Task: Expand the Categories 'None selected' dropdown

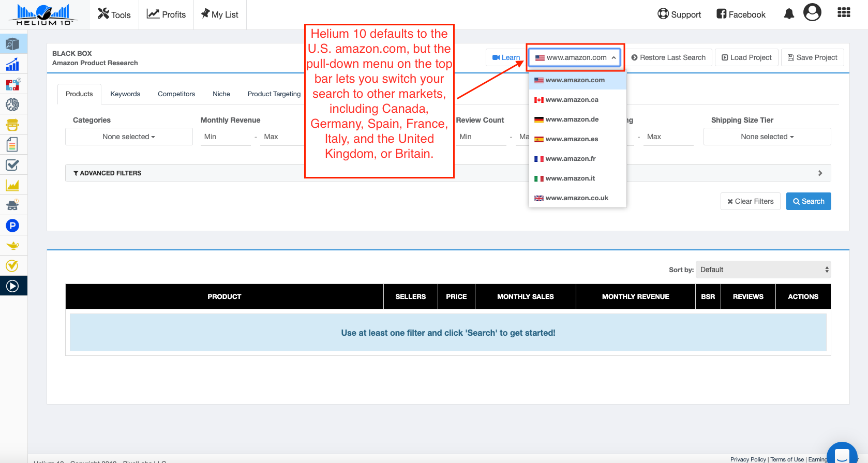Action: point(129,137)
